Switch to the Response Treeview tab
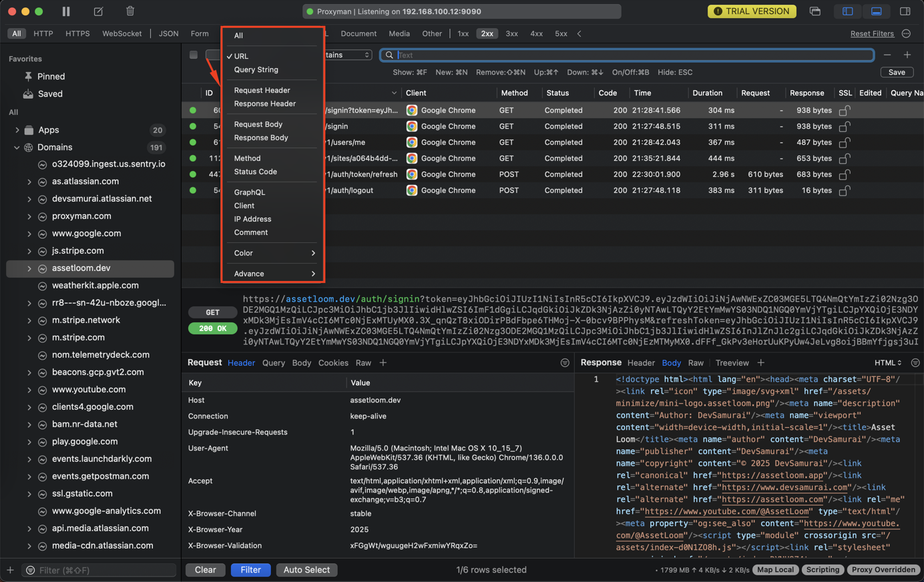The width and height of the screenshot is (924, 582). [x=732, y=363]
